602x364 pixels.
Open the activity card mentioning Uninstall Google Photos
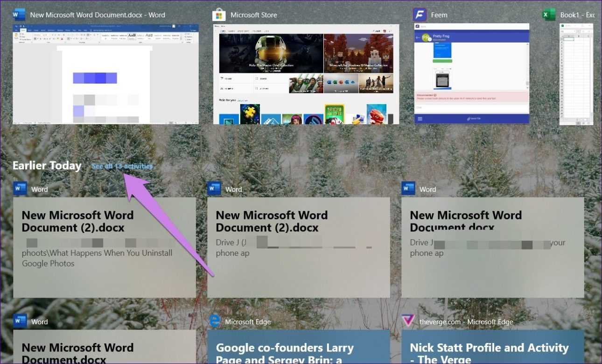105,247
